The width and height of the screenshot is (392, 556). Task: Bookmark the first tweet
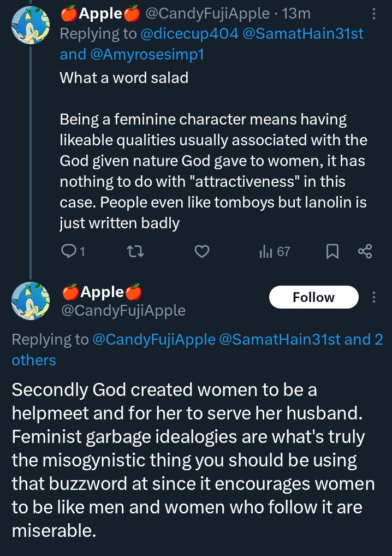tap(332, 252)
